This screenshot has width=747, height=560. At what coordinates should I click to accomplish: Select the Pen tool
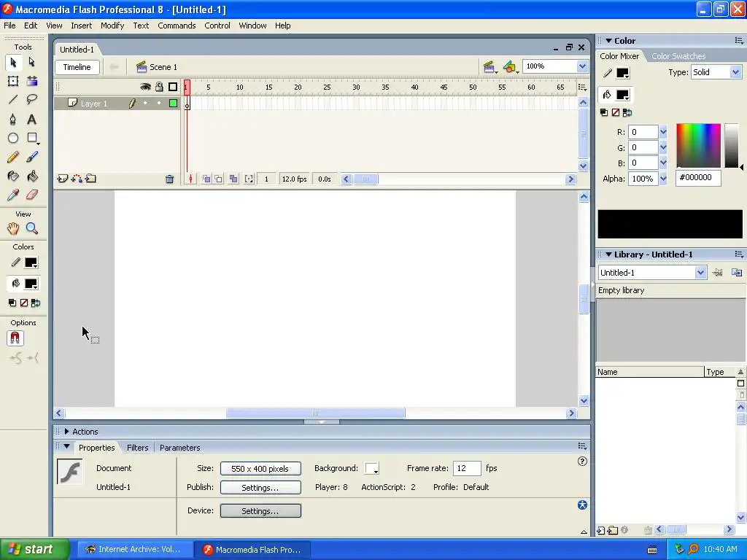13,119
